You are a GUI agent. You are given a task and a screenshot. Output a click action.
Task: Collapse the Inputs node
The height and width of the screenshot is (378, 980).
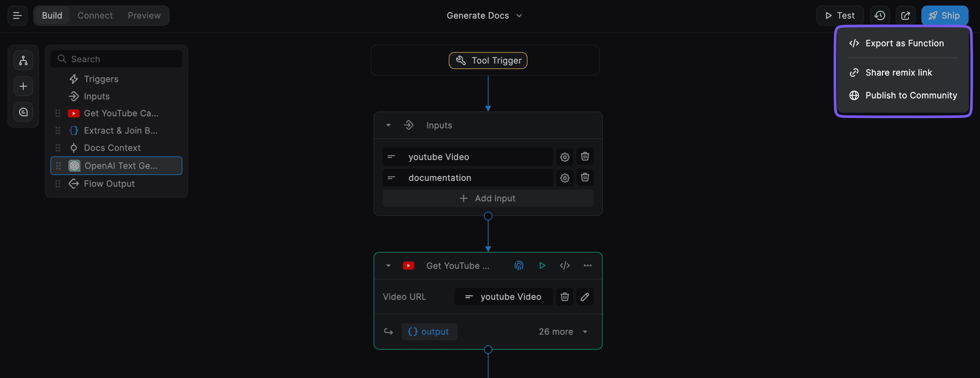[388, 125]
